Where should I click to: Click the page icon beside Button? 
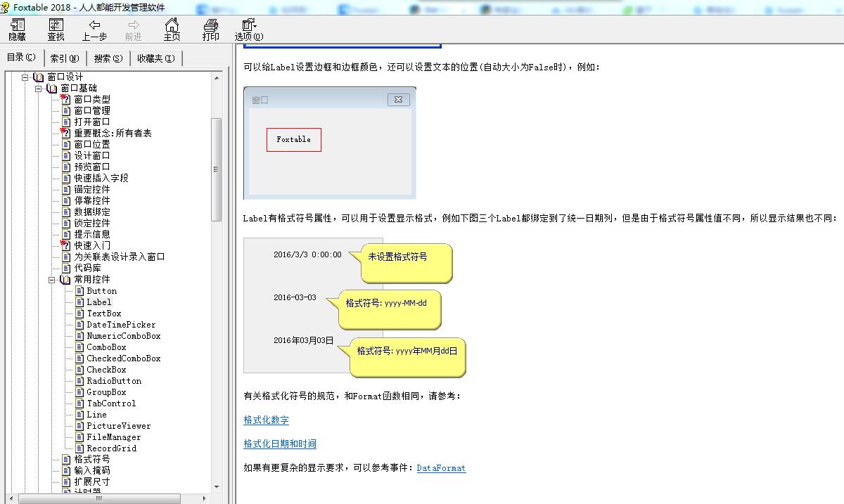[79, 290]
